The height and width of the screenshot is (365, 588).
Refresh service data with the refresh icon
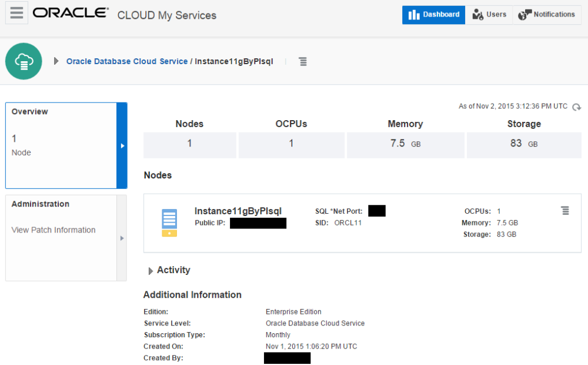point(577,107)
